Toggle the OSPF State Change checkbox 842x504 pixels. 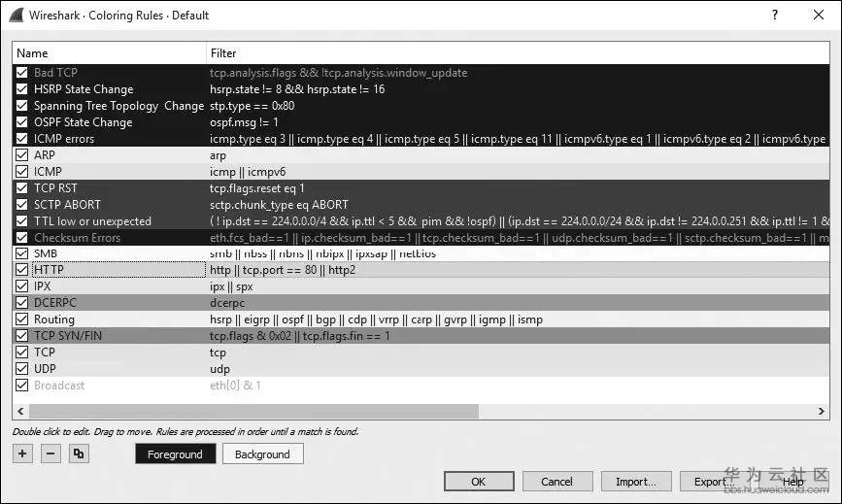pos(22,122)
